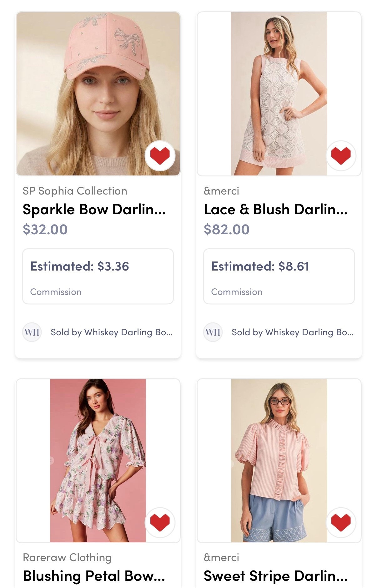Toggle heart on Blushing Petal Bow set

(x=160, y=522)
